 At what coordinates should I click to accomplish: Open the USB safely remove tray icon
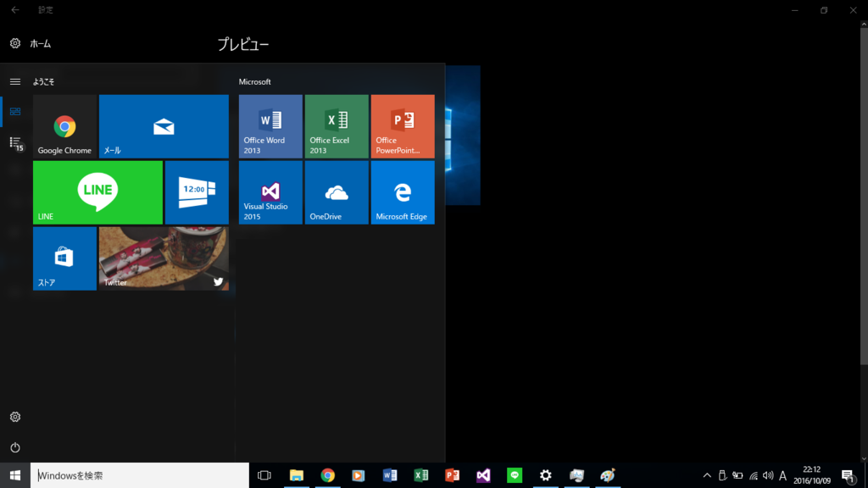click(722, 475)
